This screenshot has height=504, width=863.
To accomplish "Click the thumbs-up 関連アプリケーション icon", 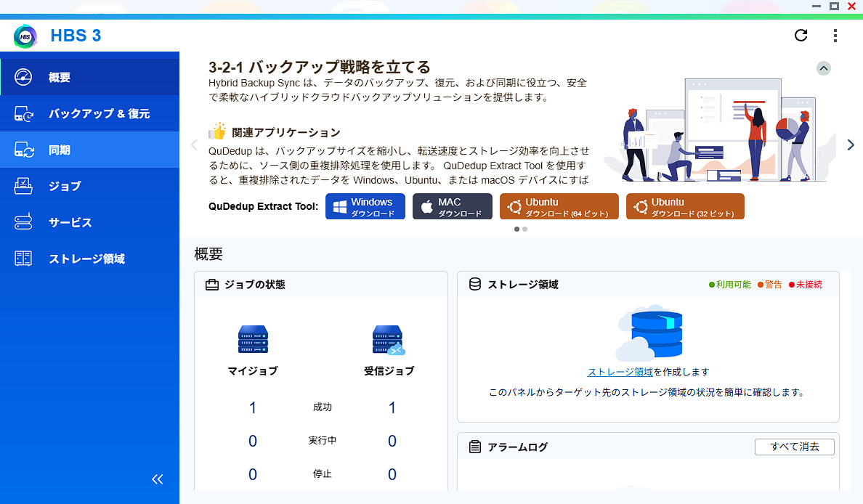I will click(x=217, y=131).
